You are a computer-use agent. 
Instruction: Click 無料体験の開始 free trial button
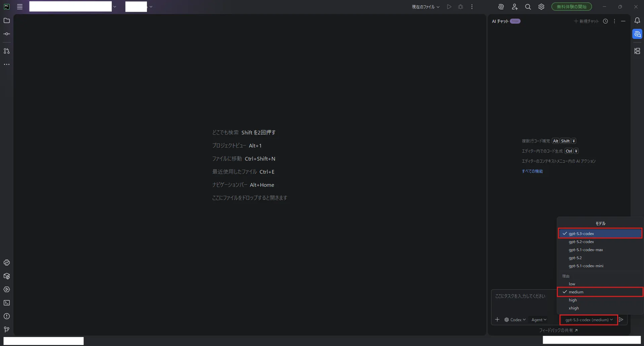[572, 7]
